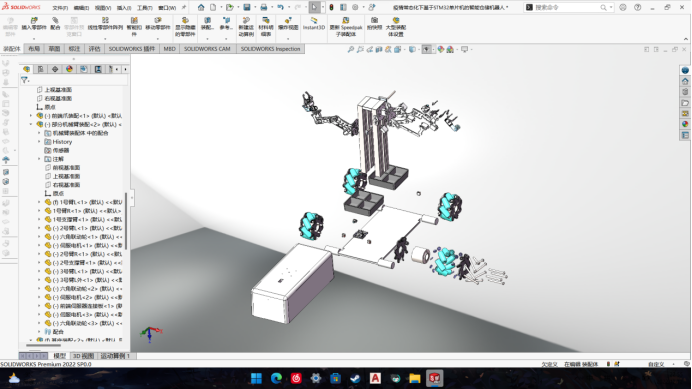Screen dimensions: 692x389
Task: Select the 模型 bottom tab
Action: coord(59,356)
